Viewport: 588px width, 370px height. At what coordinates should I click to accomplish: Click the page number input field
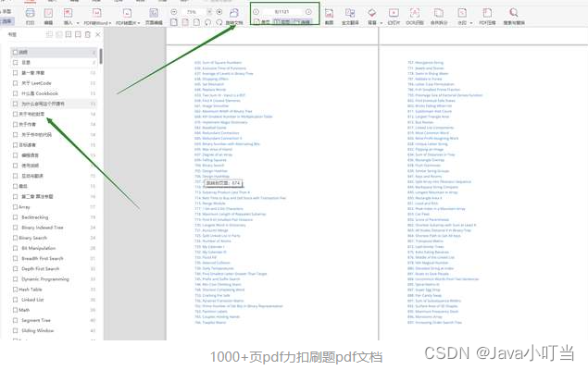click(282, 12)
